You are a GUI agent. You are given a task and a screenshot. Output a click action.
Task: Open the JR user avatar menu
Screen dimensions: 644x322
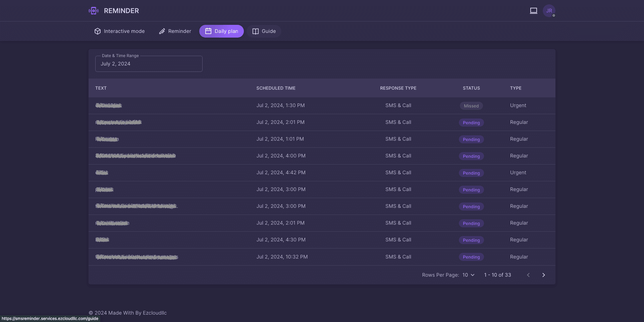click(x=549, y=11)
